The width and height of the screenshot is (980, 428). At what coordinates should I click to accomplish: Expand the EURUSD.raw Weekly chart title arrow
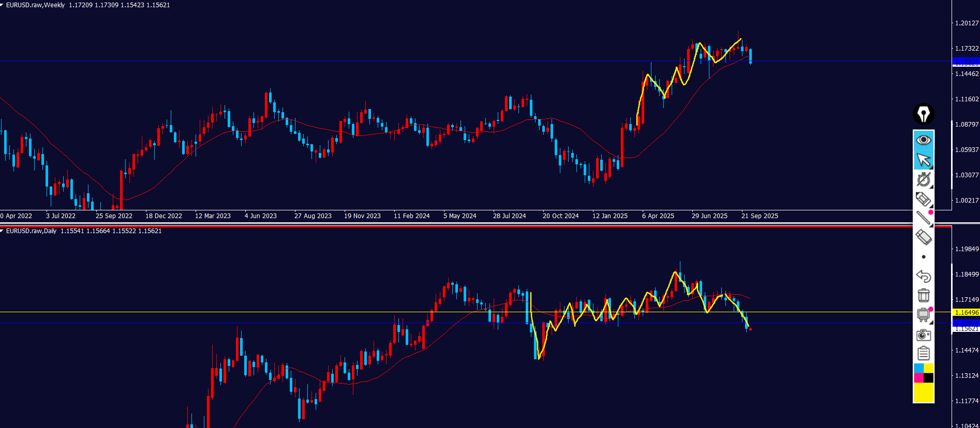click(x=2, y=5)
